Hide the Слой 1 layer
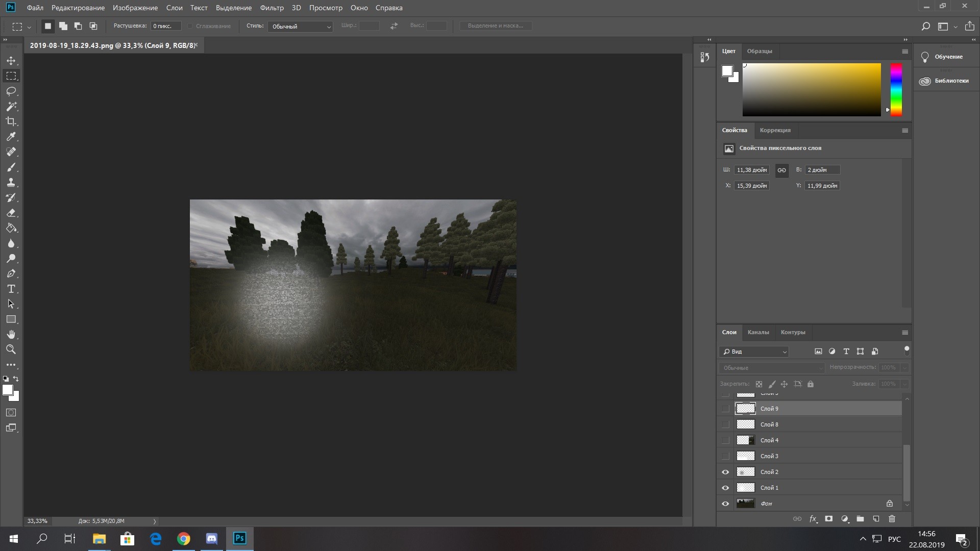 coord(725,488)
